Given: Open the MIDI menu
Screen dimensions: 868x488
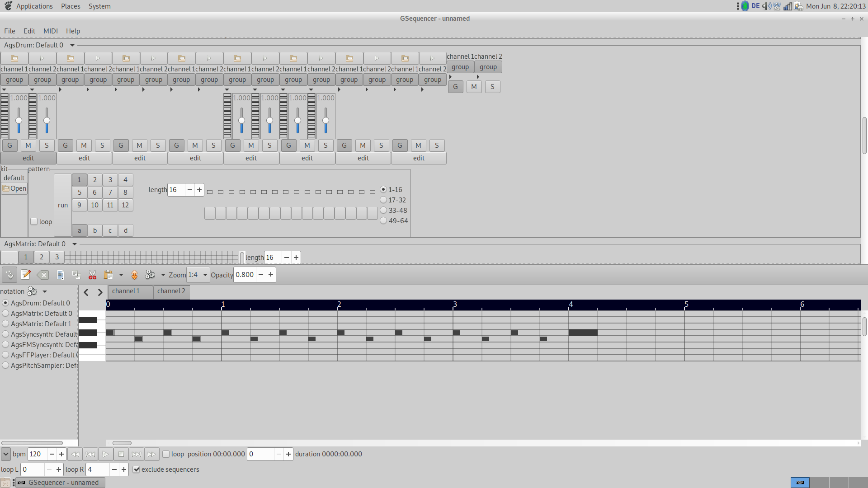Looking at the screenshot, I should click(x=50, y=31).
